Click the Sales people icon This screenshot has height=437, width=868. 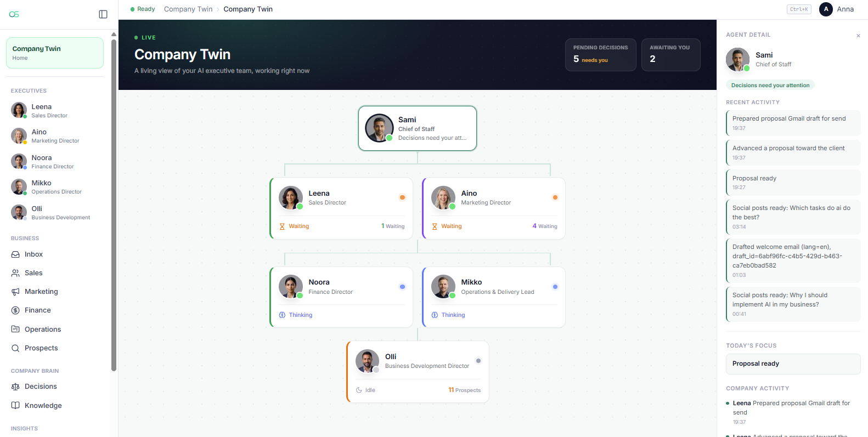point(15,273)
